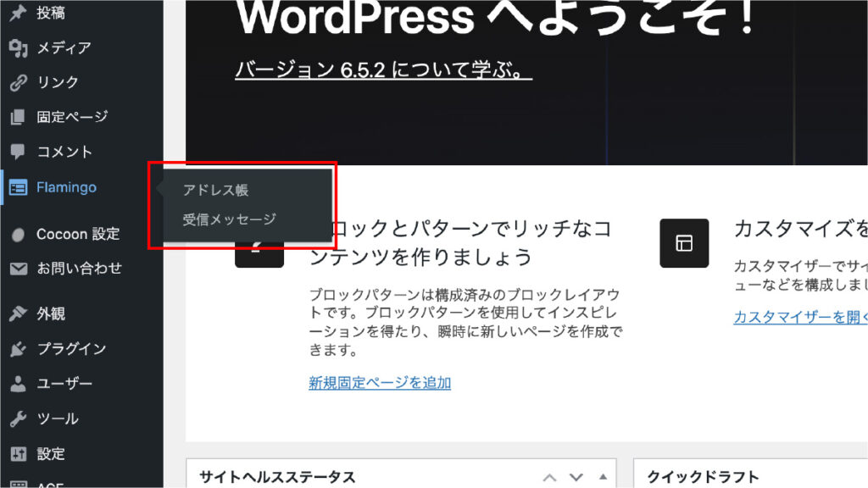Click the pushpin icon next to 投稿
Image resolution: width=868 pixels, height=488 pixels.
point(18,13)
